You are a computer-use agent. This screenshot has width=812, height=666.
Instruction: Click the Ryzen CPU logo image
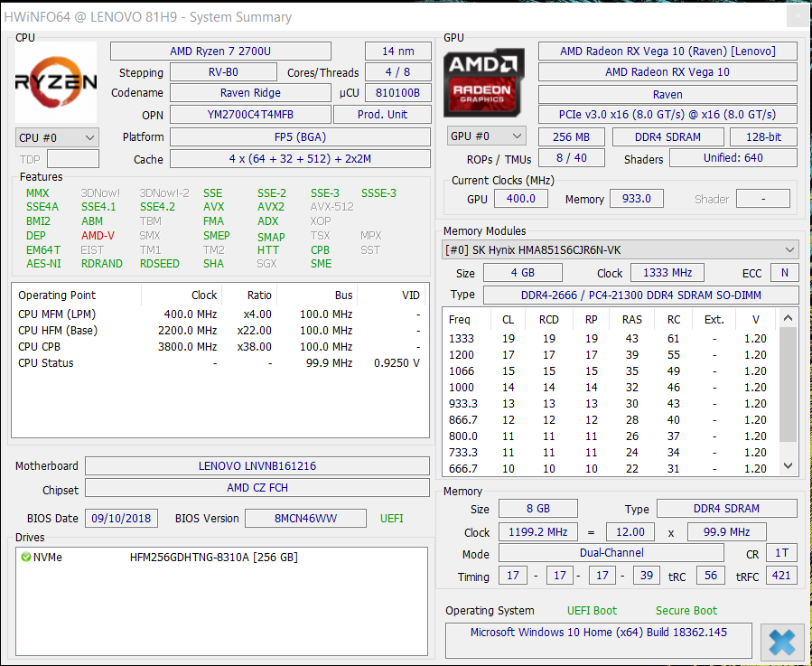point(56,82)
